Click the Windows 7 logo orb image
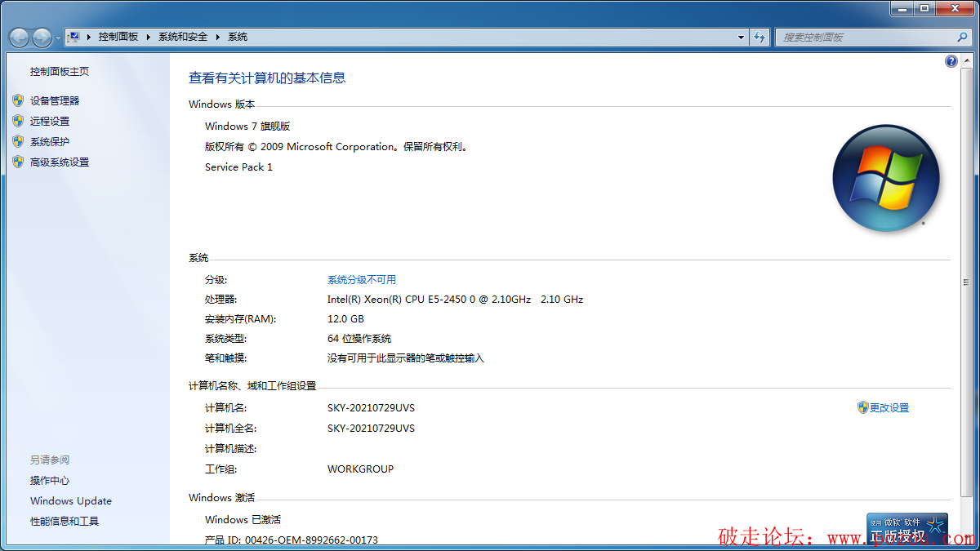 pyautogui.click(x=886, y=178)
